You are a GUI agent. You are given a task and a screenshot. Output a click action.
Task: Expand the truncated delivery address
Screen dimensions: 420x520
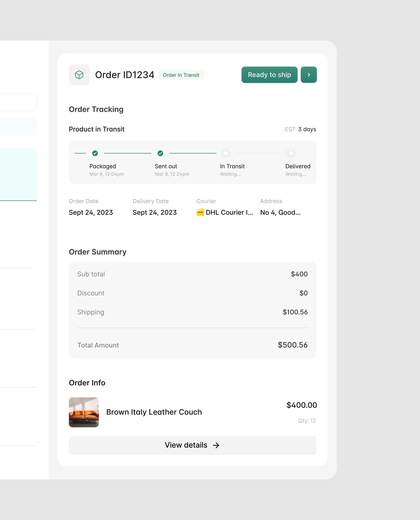pos(280,212)
